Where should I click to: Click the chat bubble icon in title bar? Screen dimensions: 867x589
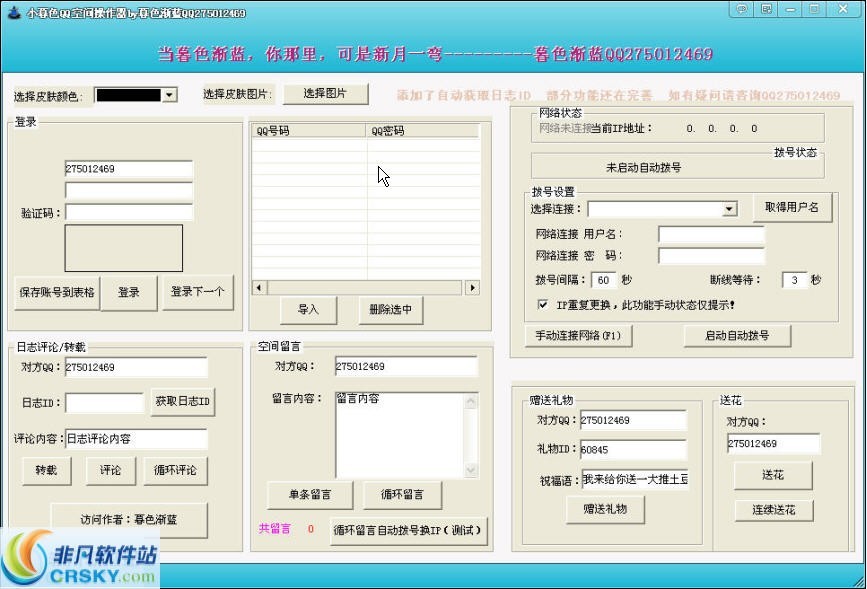(x=741, y=9)
